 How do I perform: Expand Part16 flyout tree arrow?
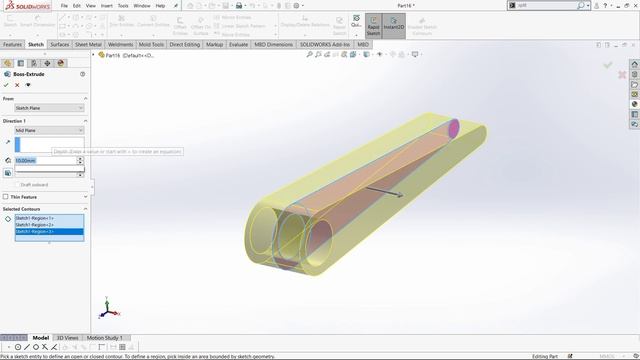click(93, 55)
